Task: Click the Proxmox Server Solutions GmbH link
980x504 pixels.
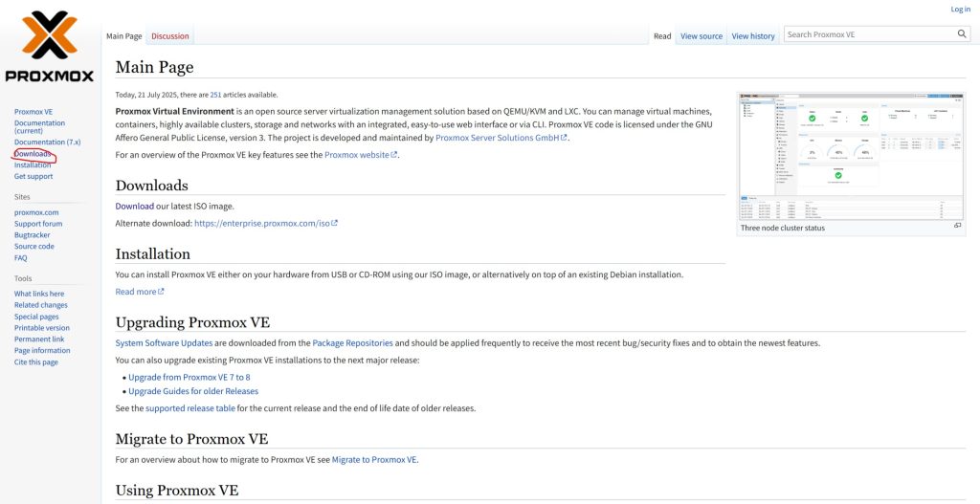Action: 498,138
